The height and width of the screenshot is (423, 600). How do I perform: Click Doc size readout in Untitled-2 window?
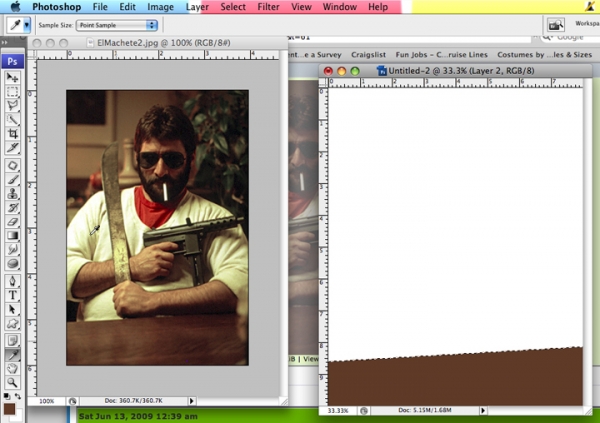tap(425, 410)
